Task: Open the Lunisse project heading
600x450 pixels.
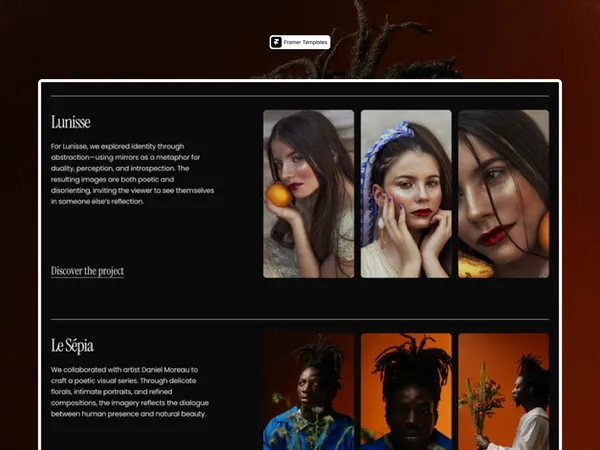Action: 71,122
